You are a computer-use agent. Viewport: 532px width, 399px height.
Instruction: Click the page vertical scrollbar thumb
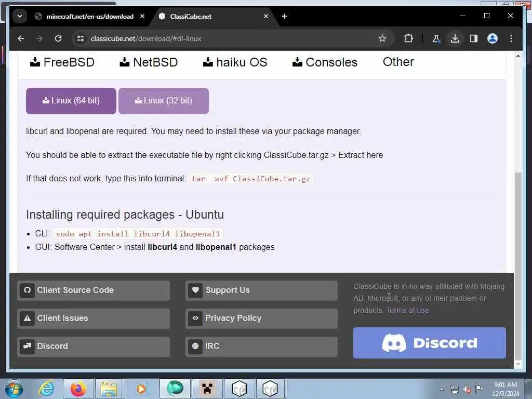(x=518, y=265)
